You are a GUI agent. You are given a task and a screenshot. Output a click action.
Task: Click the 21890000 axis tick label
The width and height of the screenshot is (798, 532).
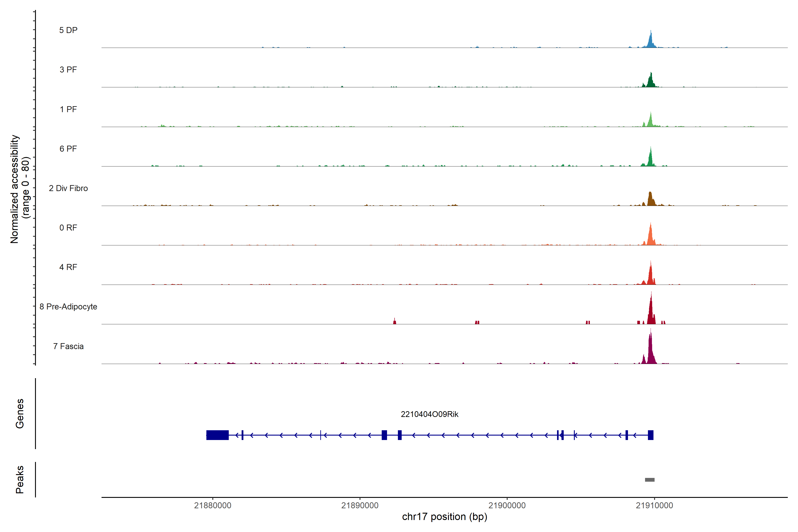pyautogui.click(x=360, y=505)
